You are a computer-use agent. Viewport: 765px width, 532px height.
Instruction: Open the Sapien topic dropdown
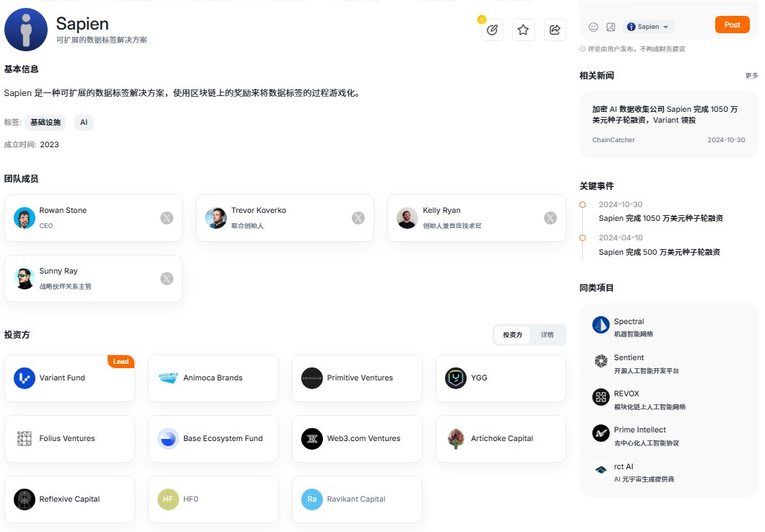tap(648, 27)
